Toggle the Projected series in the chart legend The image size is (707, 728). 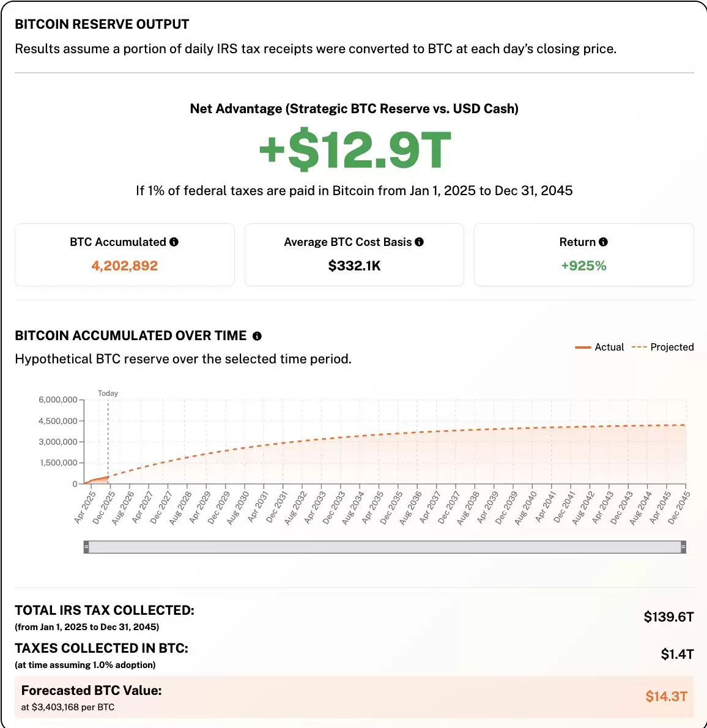663,347
